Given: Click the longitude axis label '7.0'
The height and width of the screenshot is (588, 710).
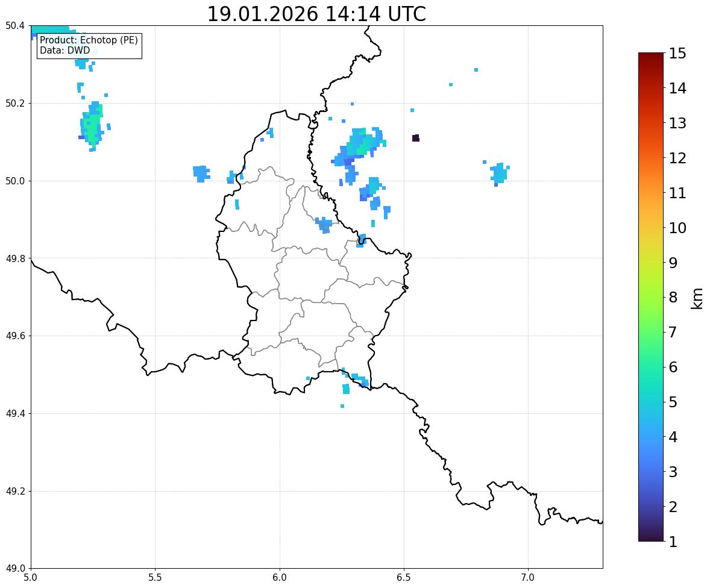Looking at the screenshot, I should coord(528,578).
